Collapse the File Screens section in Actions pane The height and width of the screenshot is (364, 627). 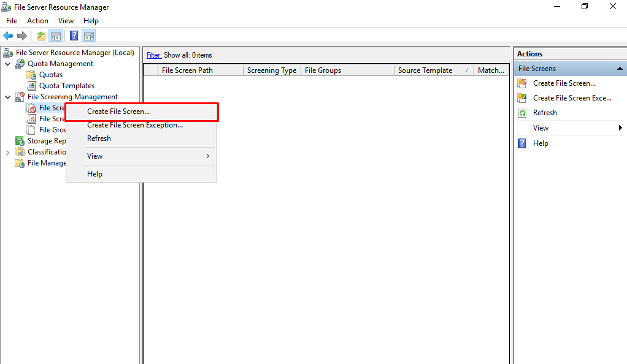[620, 69]
